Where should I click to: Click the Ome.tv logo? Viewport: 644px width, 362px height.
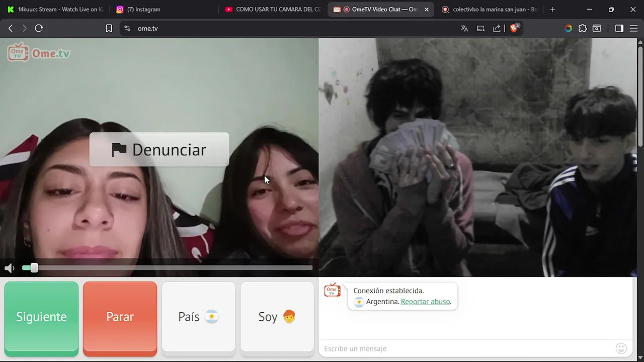pos(39,52)
